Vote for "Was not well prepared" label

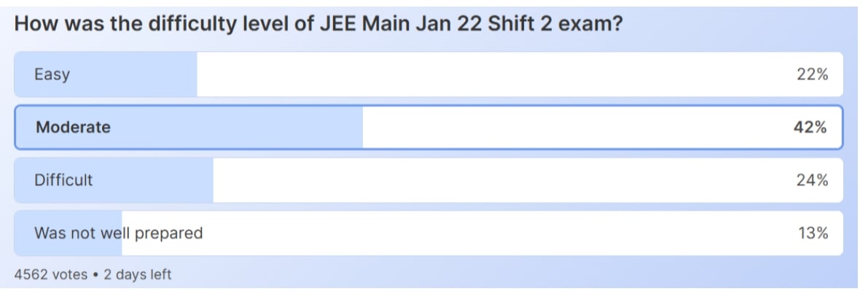(118, 233)
